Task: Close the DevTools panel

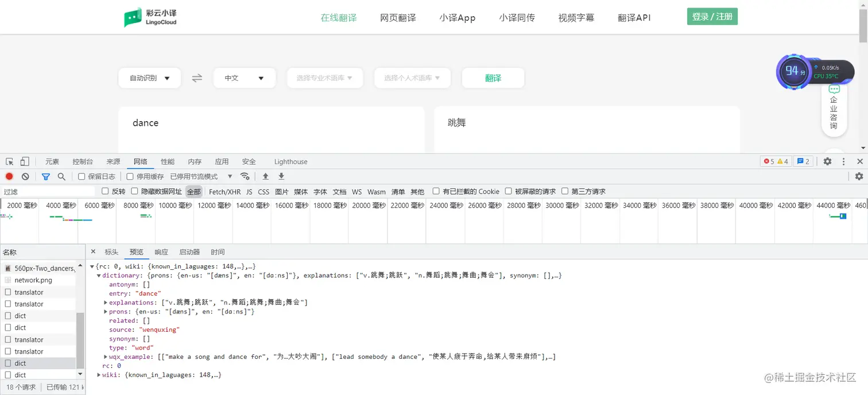Action: (859, 162)
